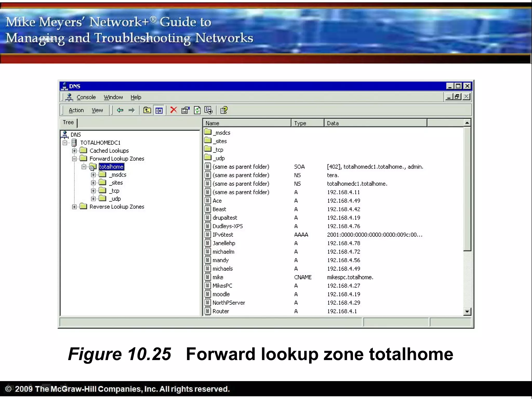
Task: Click the Forward arrow toolbar icon
Action: 132,110
